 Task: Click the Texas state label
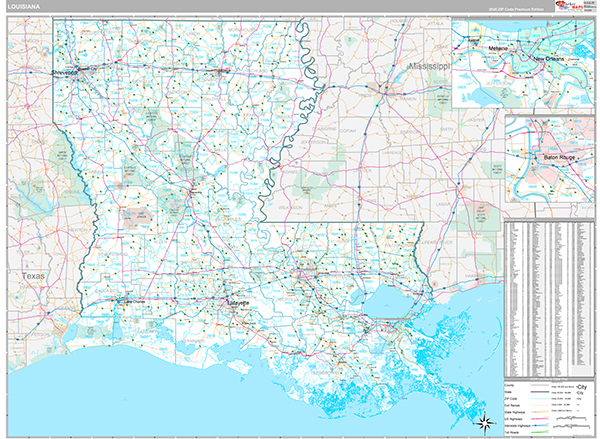click(x=33, y=276)
